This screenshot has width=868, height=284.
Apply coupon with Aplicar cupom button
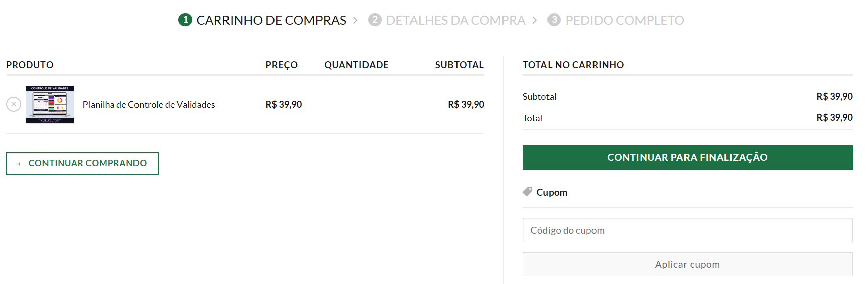point(687,264)
